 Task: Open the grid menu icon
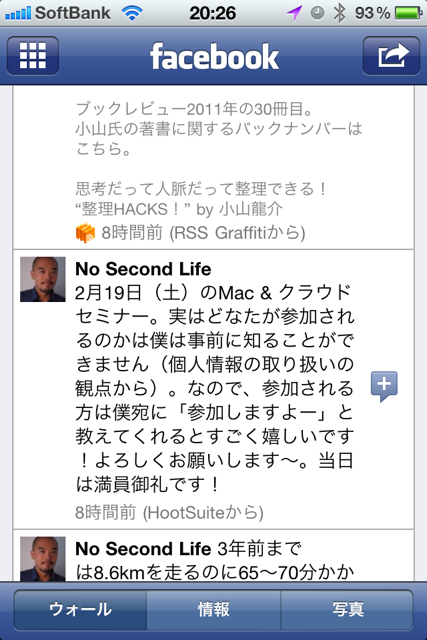click(33, 56)
